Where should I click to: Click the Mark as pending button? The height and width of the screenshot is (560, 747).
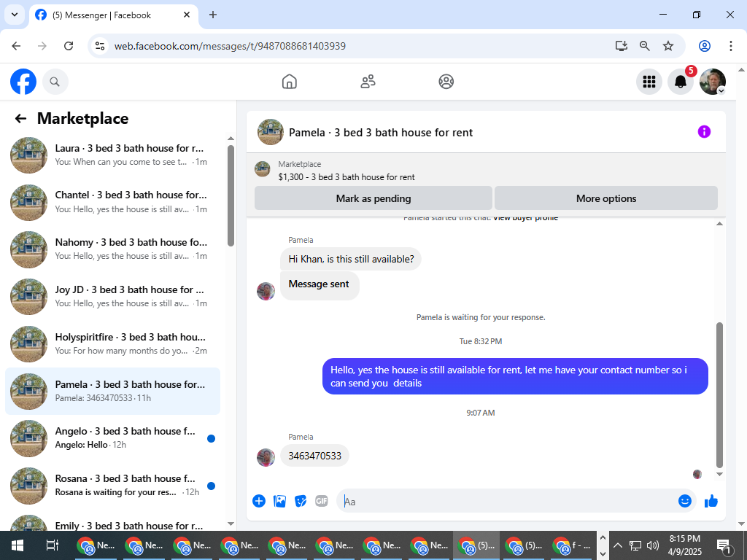[373, 198]
